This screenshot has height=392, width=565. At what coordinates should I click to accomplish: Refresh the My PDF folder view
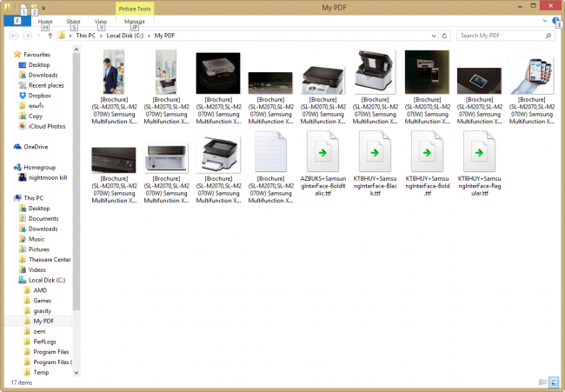click(x=445, y=36)
